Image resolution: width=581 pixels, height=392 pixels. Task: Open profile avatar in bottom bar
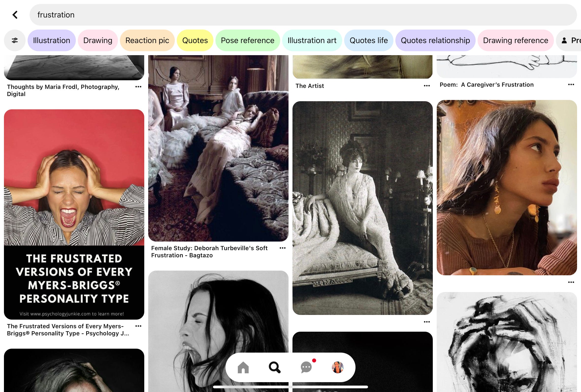coord(338,367)
